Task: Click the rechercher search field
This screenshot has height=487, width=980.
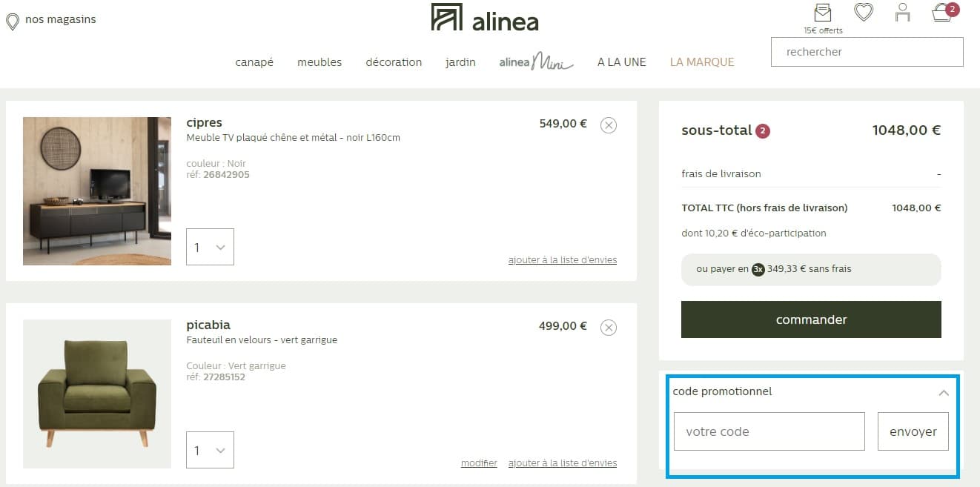Action: (x=866, y=52)
